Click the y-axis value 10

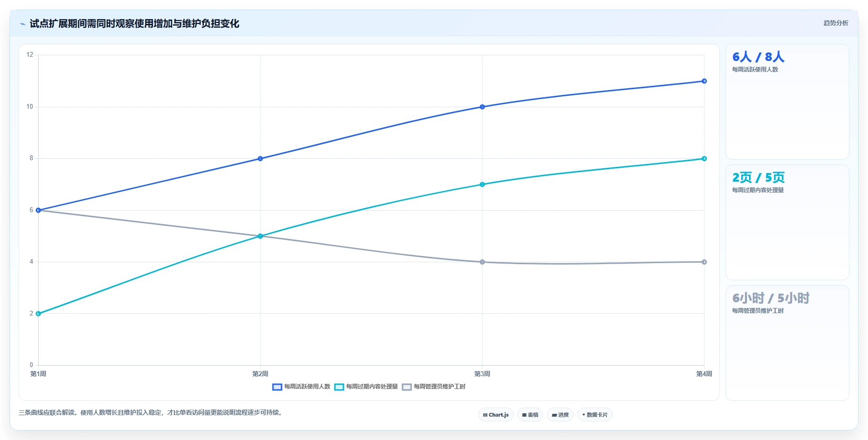30,107
